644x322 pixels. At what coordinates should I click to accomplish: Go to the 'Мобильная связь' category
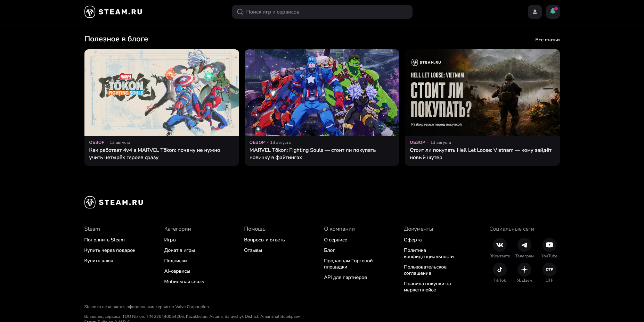click(x=184, y=281)
